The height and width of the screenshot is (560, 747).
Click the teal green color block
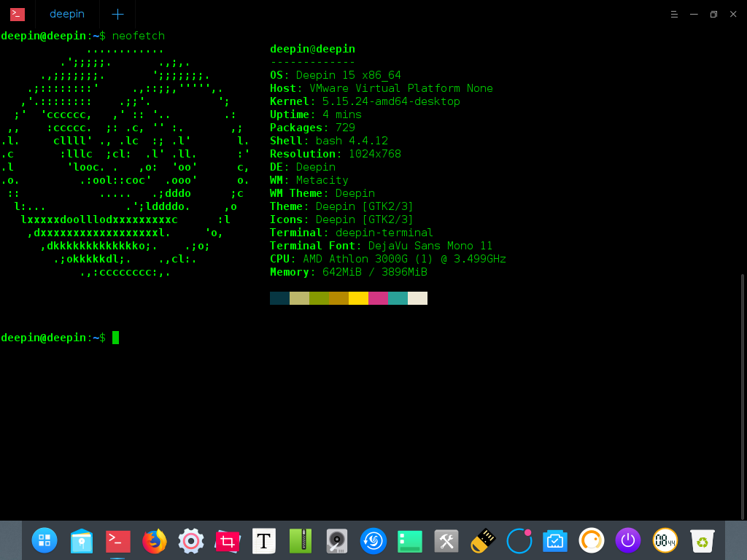click(x=398, y=298)
